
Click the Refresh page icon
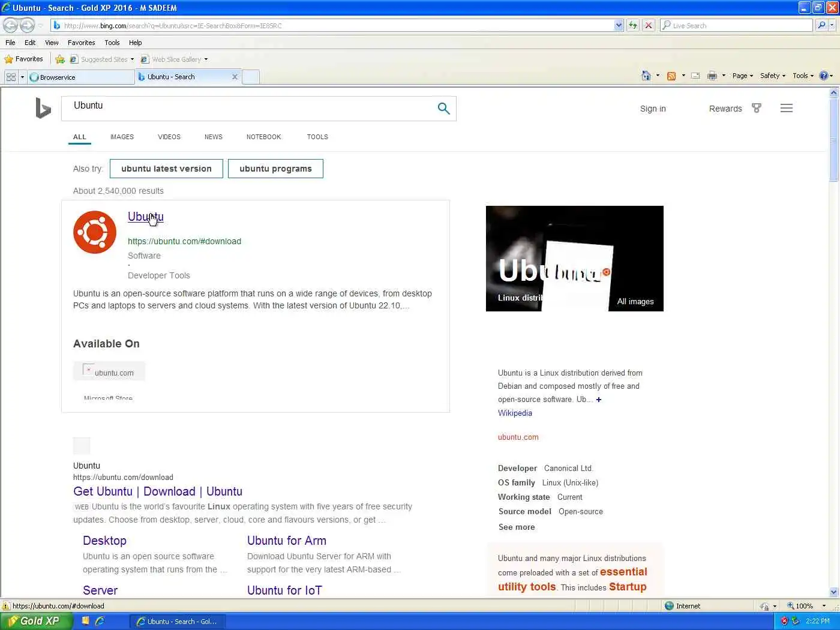click(632, 25)
